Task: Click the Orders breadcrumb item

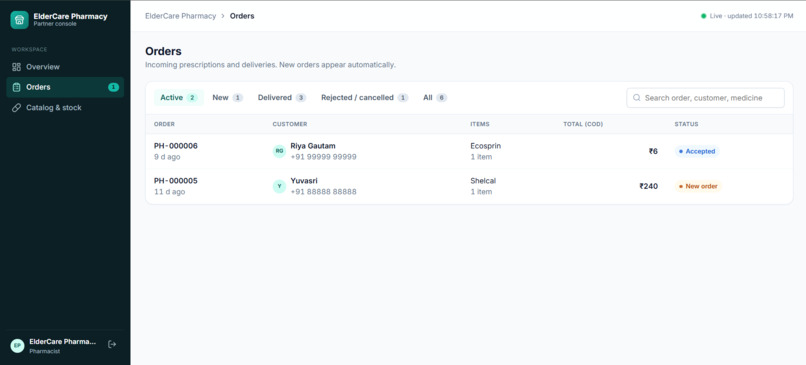Action: coord(242,16)
